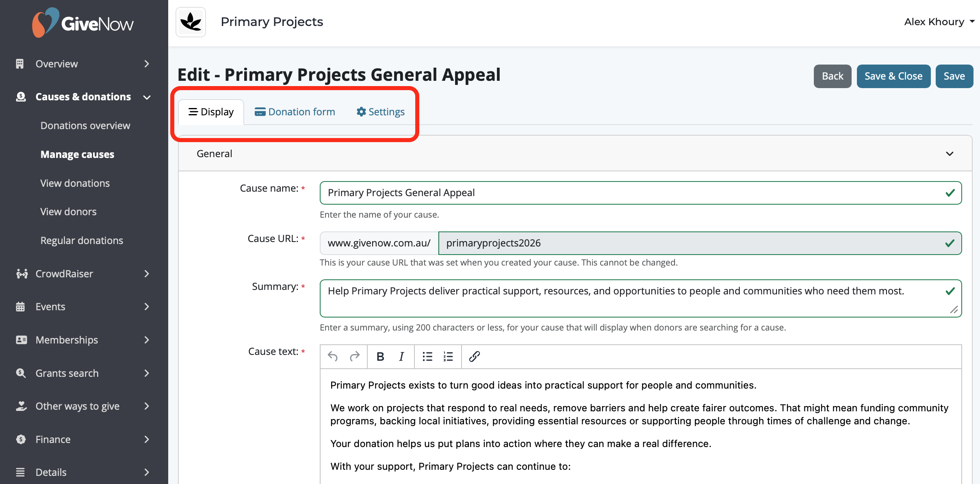Open the Alex Khoury user dropdown

click(939, 22)
